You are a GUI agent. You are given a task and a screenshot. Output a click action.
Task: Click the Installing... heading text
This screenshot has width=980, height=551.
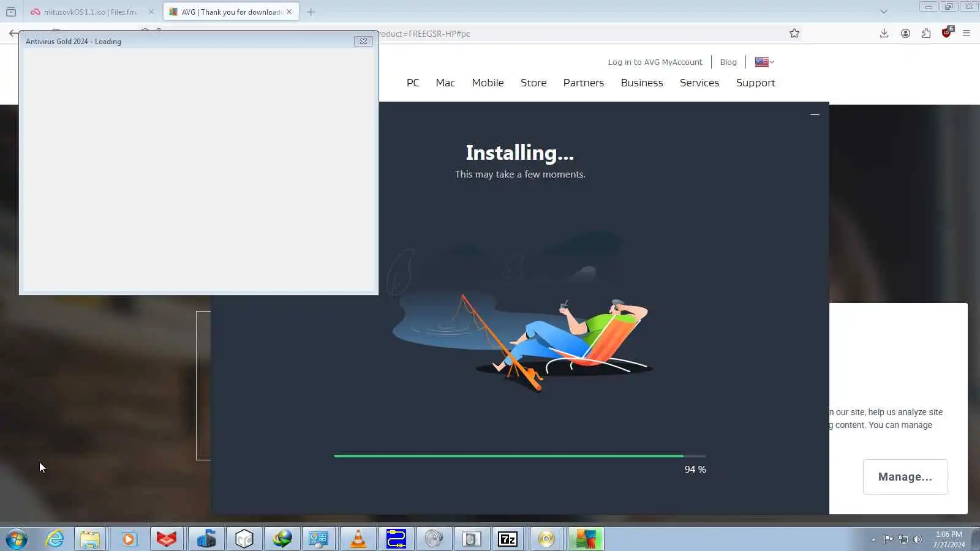520,152
